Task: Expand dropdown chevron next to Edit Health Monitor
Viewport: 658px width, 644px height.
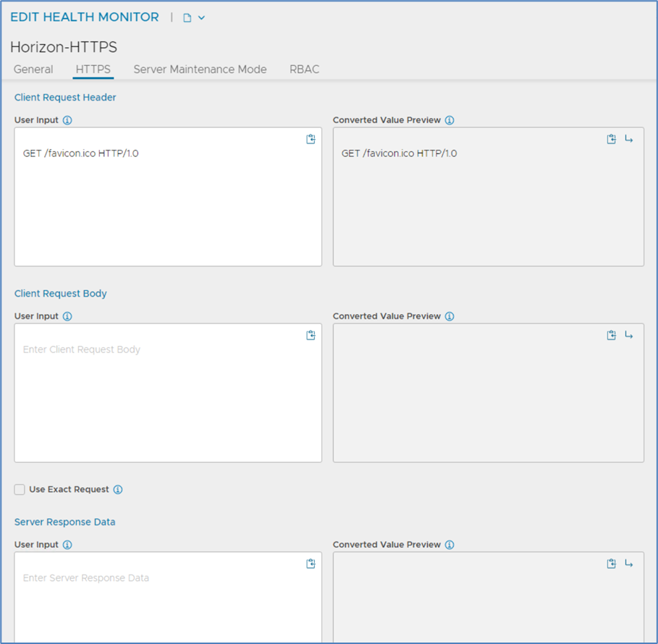Action: click(x=201, y=17)
